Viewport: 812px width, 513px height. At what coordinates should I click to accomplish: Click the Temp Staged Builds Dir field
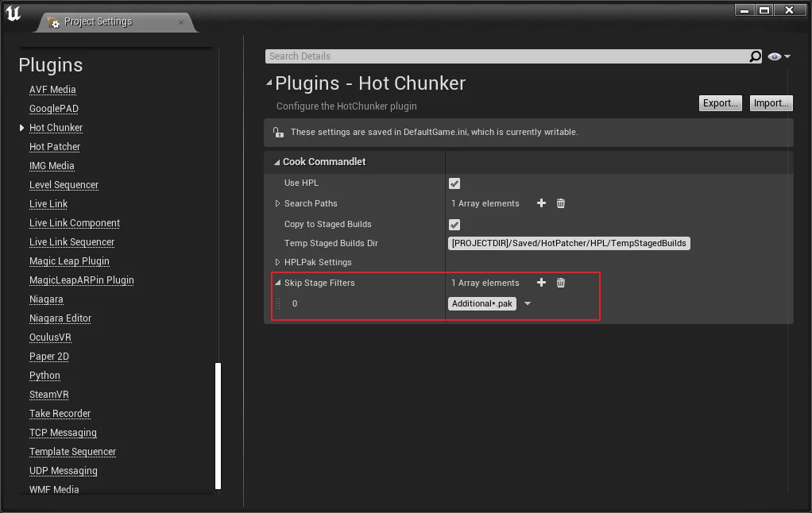(569, 243)
